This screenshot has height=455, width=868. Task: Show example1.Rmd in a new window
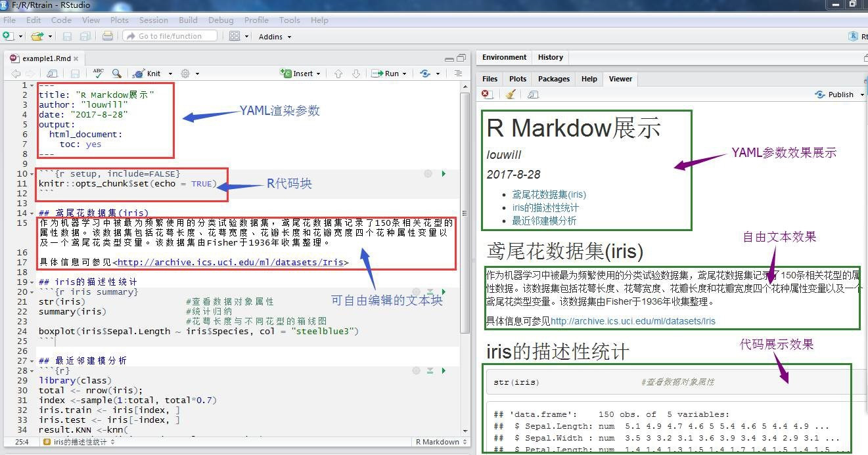coord(53,74)
